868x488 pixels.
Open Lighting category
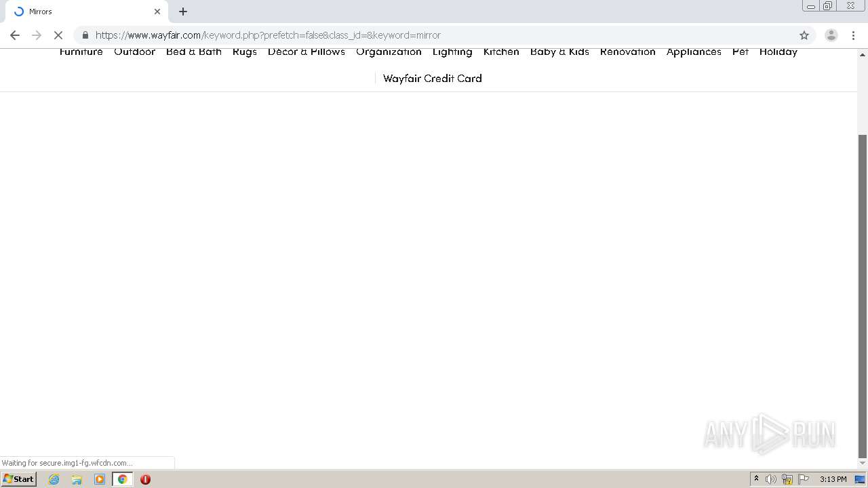point(452,52)
